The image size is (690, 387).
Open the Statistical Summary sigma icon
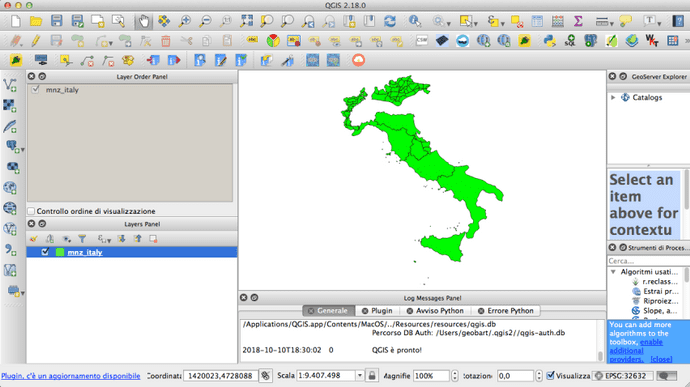click(x=578, y=21)
